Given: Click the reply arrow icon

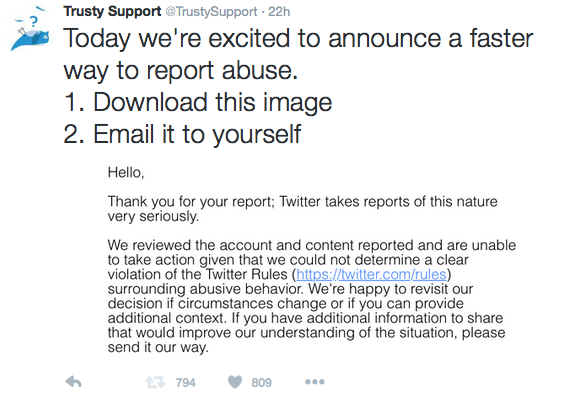Looking at the screenshot, I should point(74,382).
